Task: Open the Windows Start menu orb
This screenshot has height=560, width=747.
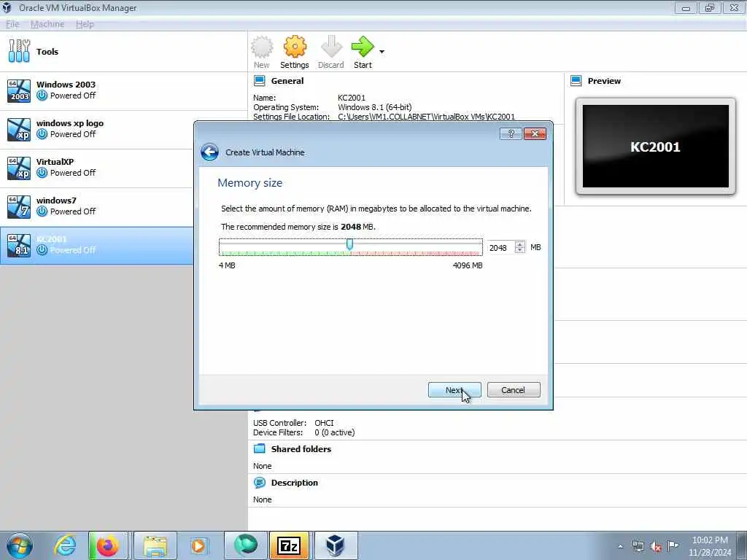Action: (20, 545)
